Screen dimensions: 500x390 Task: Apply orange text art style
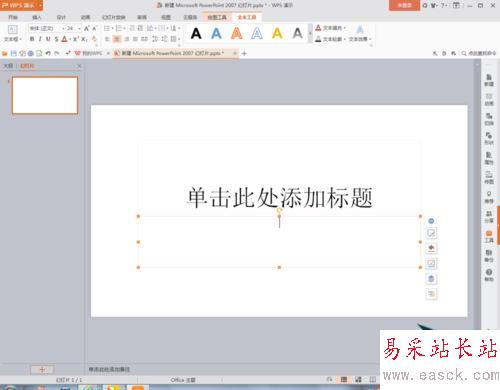237,33
